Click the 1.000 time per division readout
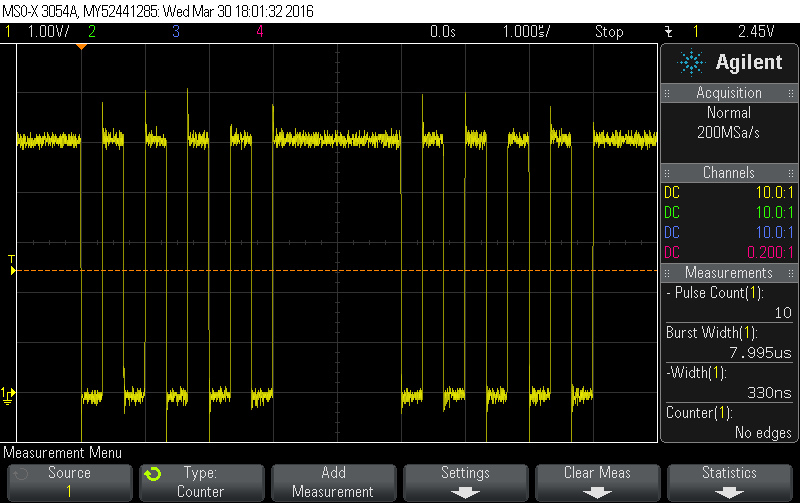 (x=525, y=31)
